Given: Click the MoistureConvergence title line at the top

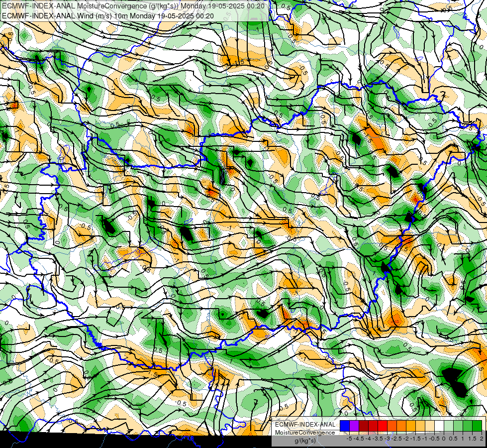Looking at the screenshot, I should click(x=133, y=6).
